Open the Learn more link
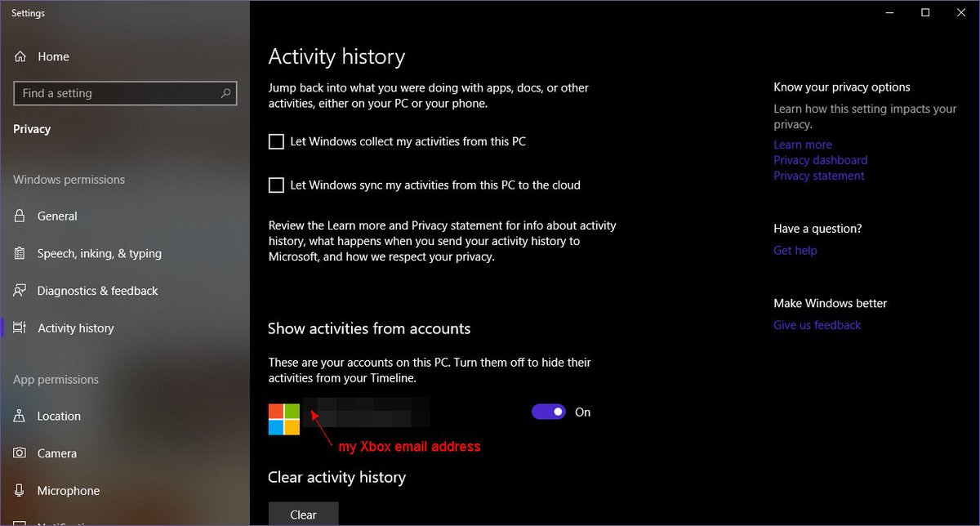Viewport: 980px width, 526px height. pyautogui.click(x=803, y=145)
